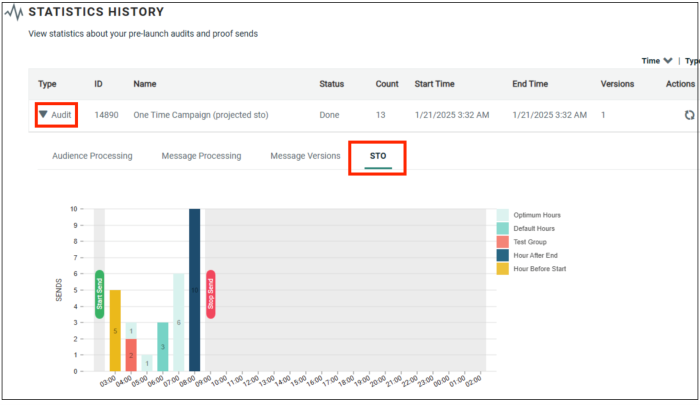Toggle Hour After End legend swatch
This screenshot has width=700, height=405.
(503, 255)
